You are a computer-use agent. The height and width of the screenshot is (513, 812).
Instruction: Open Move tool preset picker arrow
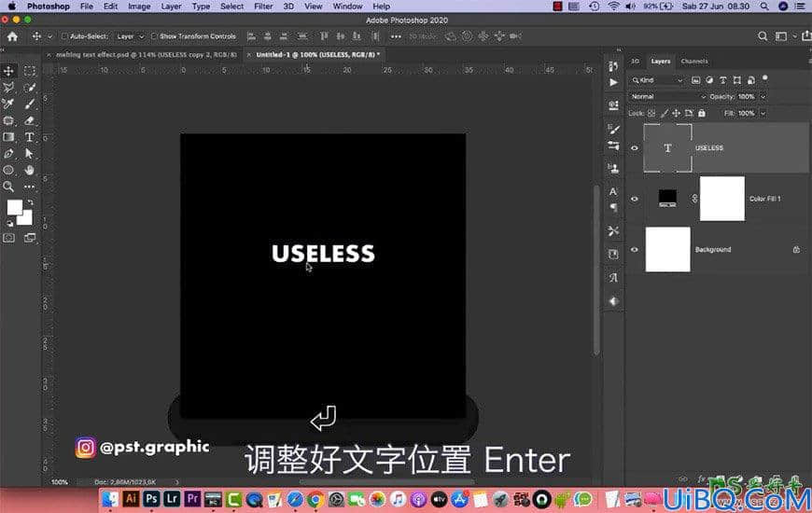click(x=50, y=36)
